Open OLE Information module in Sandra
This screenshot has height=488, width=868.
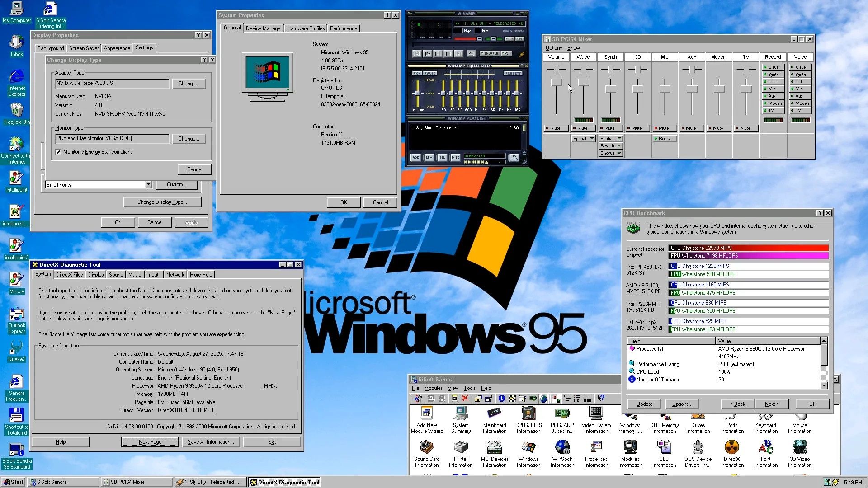[664, 454]
